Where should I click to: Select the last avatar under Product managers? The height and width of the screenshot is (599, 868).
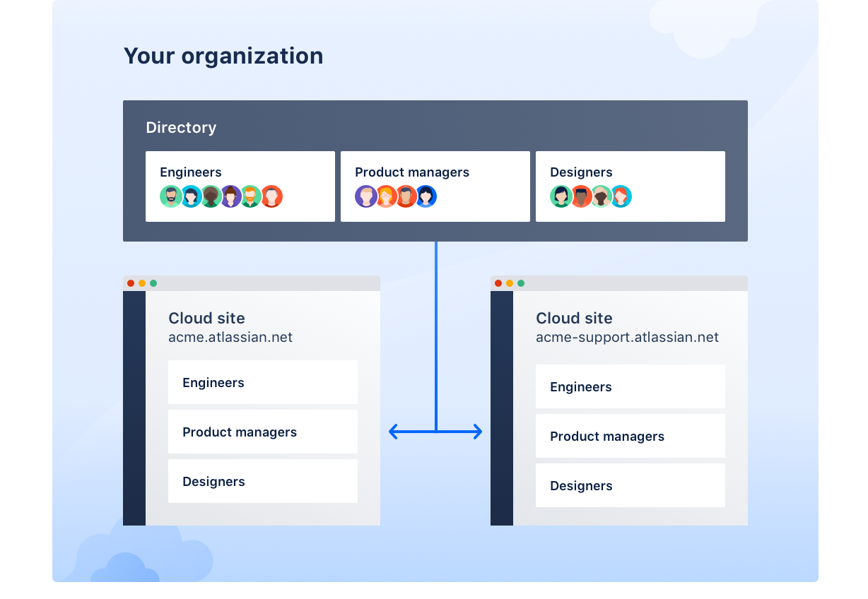point(426,196)
